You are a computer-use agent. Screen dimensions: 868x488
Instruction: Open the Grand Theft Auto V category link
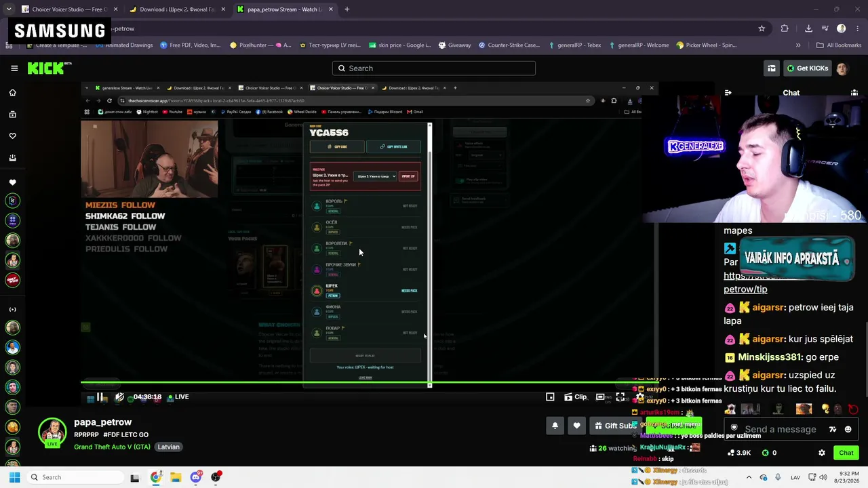tap(113, 447)
